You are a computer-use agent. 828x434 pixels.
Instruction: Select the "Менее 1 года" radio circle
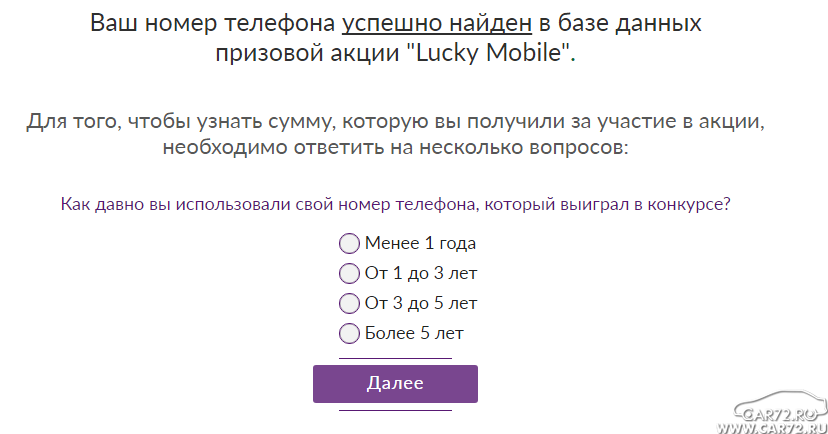349,243
